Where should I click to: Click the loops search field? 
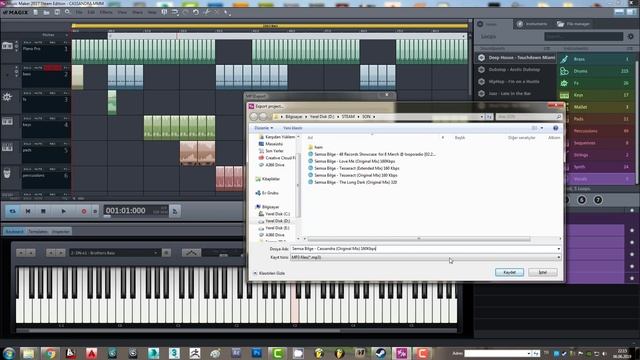pos(583,36)
